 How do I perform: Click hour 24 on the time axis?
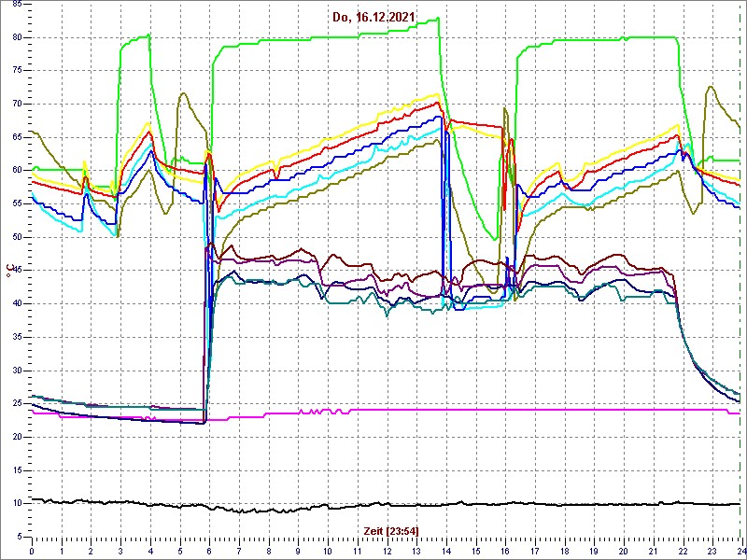coord(740,552)
